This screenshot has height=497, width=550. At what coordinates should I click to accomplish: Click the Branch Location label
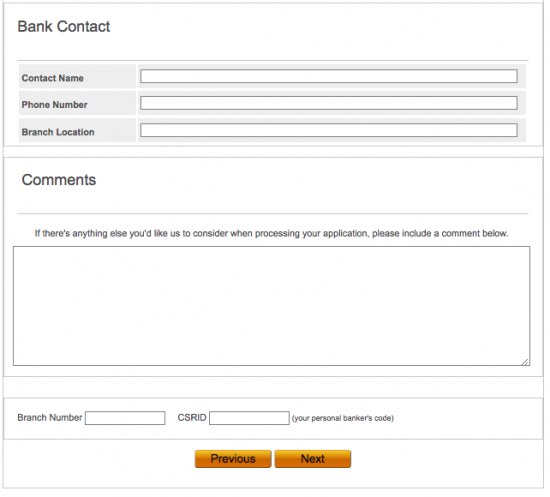[58, 132]
